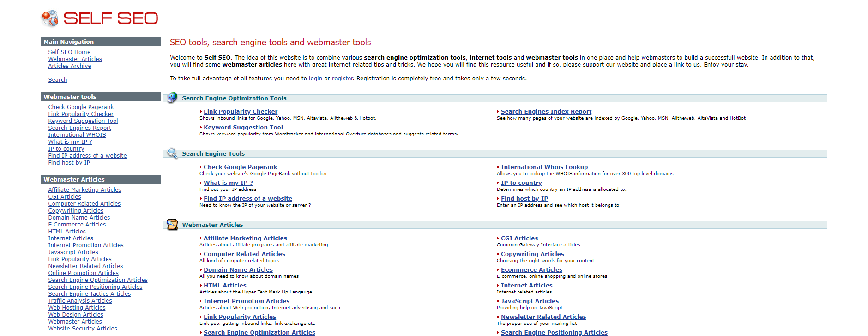Click the Webmaster Articles scroll icon
This screenshot has width=868, height=336.
172,225
